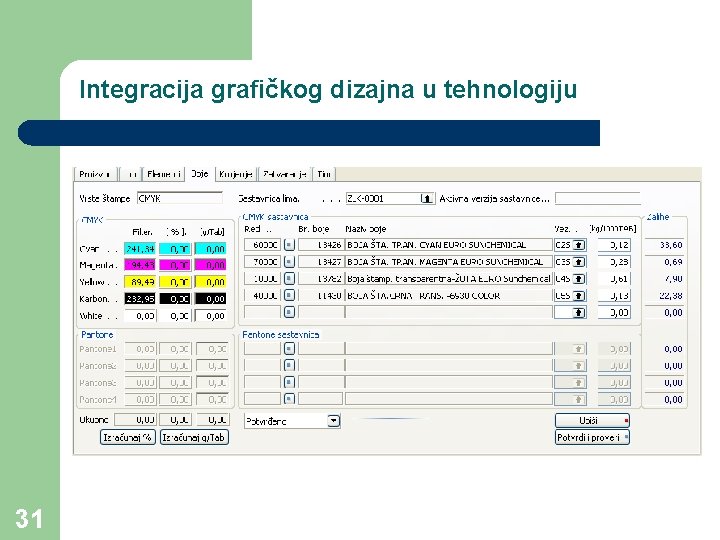The image size is (720, 540).
Task: Click the Red field containing 60000
Action: (262, 245)
